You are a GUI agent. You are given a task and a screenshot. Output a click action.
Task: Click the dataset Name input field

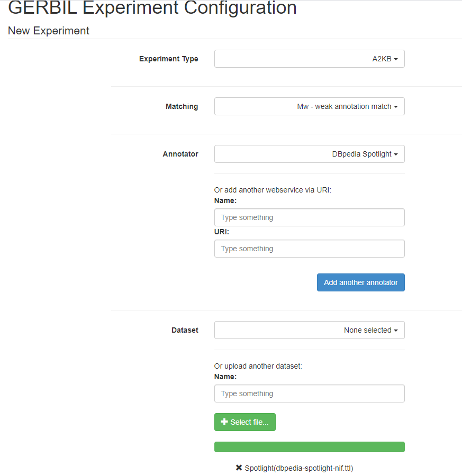coord(309,393)
